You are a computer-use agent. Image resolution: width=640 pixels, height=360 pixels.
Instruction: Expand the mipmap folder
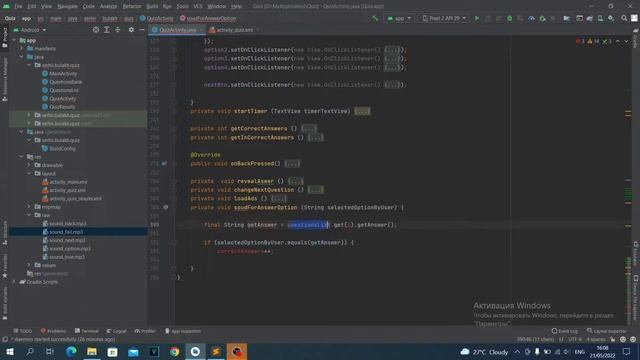[x=29, y=207]
